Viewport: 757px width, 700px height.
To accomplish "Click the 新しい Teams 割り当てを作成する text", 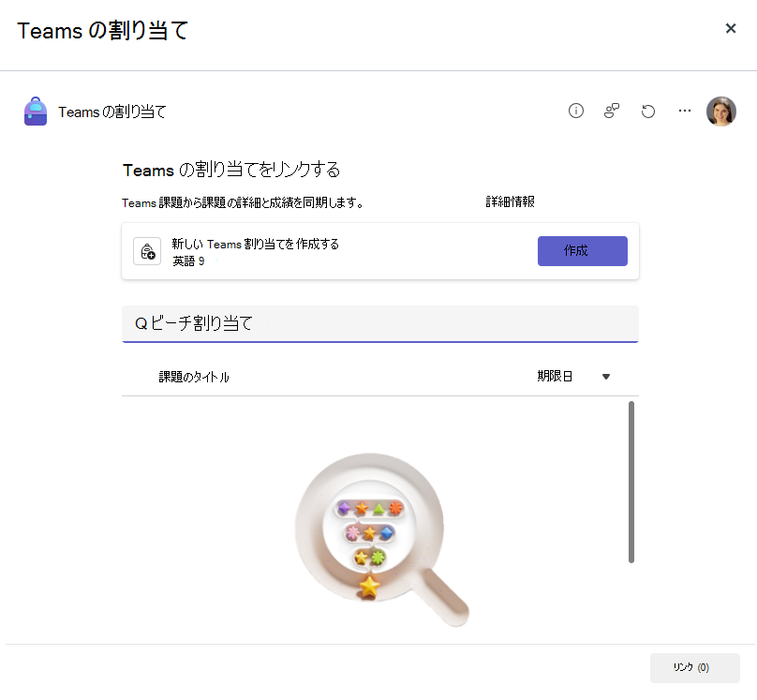I will pos(256,244).
